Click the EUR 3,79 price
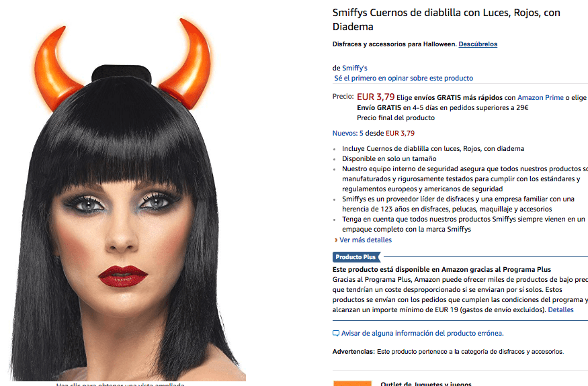Screen dimensions: 588x386 (376, 97)
